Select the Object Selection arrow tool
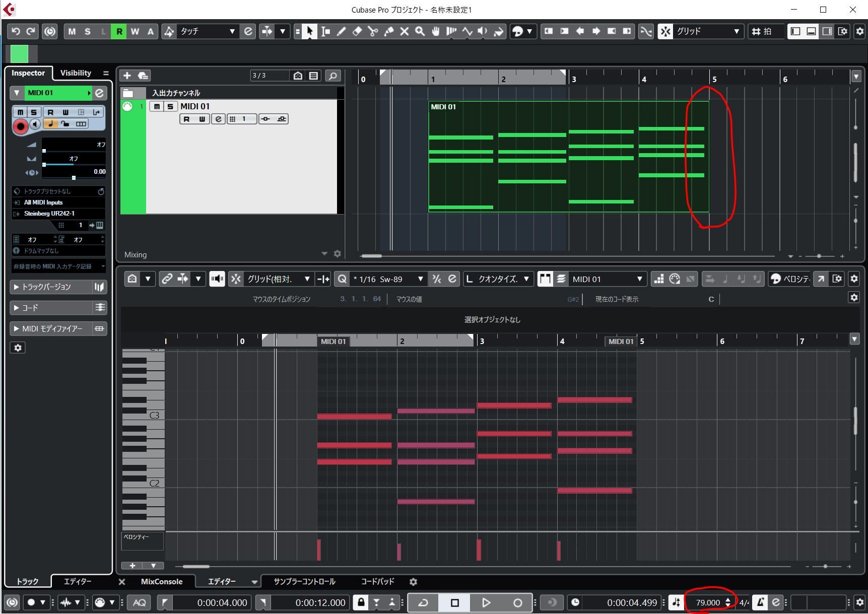The height and width of the screenshot is (614, 868). point(310,31)
